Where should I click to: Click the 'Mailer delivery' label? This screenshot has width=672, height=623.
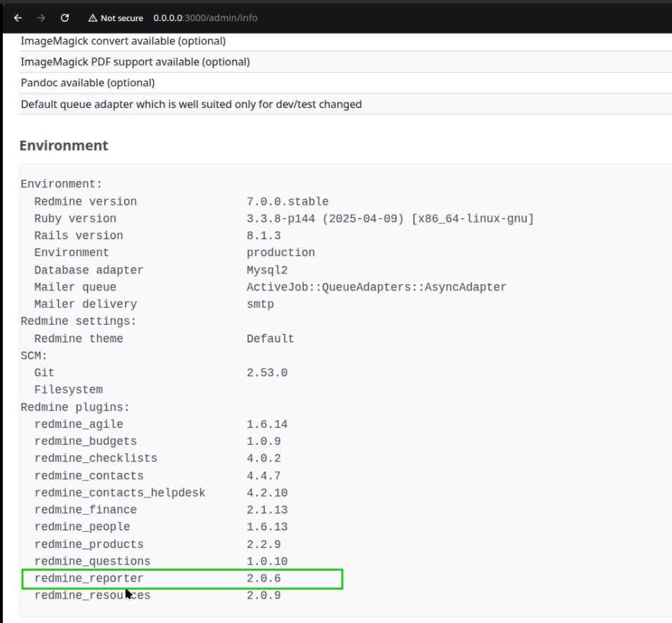pos(86,304)
